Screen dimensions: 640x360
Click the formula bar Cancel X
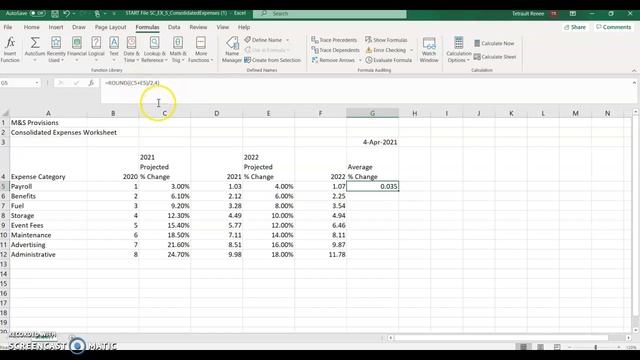click(x=61, y=83)
